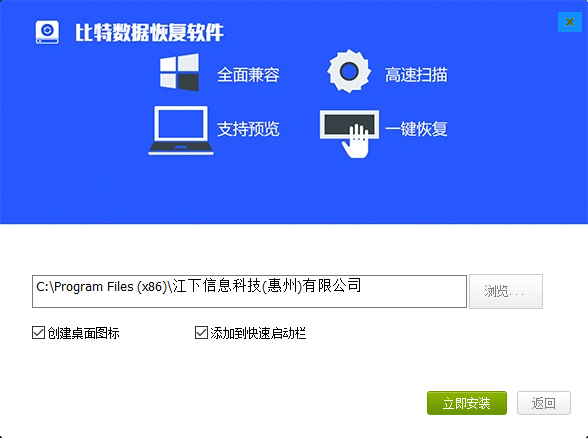Click the 全面兼容 feature label
Viewport: 588px width, 438px height.
click(x=248, y=75)
